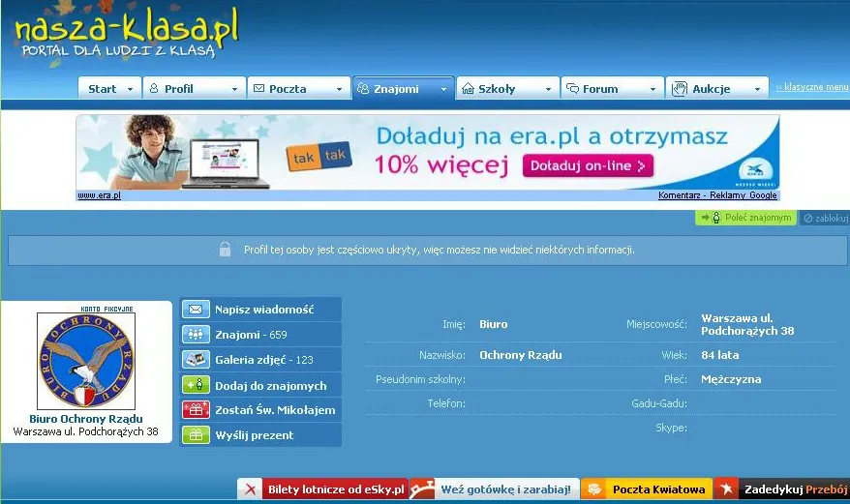Click the red gift icon for Zostań Św. Mikołajem
Screen dimensions: 850x504
pyautogui.click(x=196, y=410)
